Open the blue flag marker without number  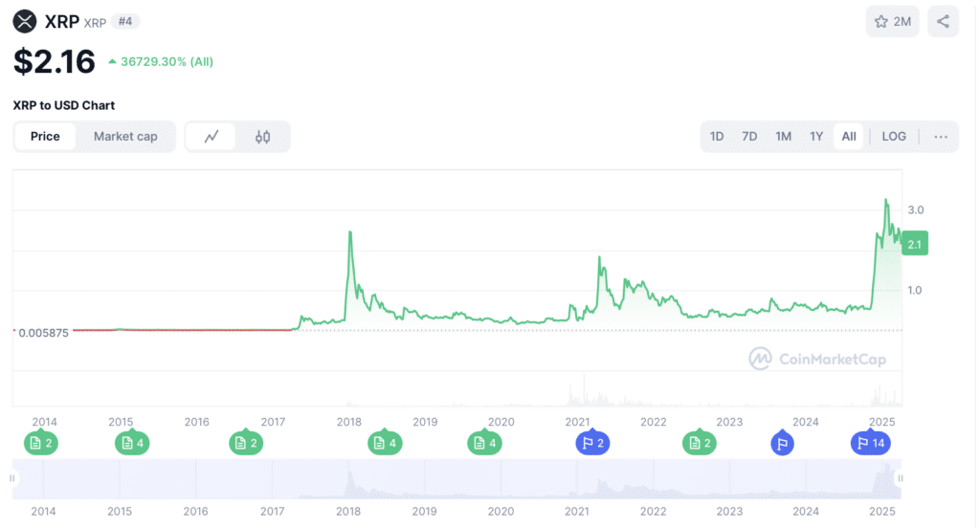point(782,443)
